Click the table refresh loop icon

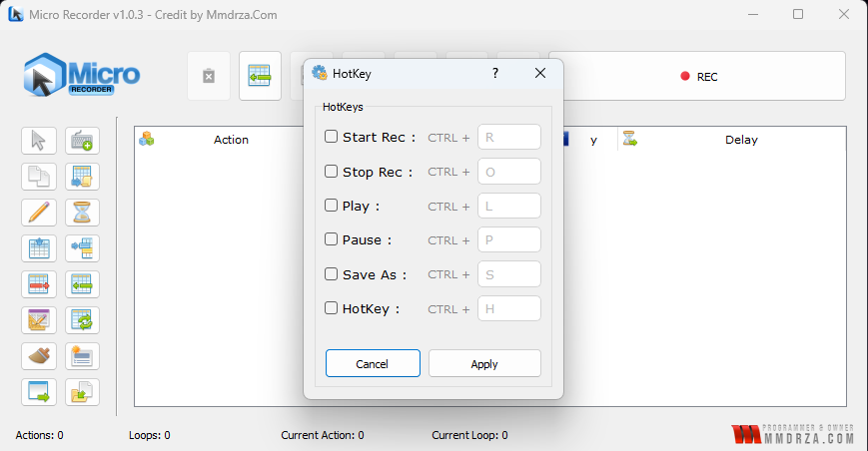(x=83, y=320)
